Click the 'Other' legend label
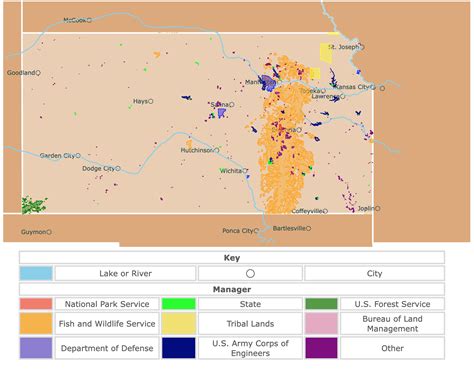 coord(392,348)
